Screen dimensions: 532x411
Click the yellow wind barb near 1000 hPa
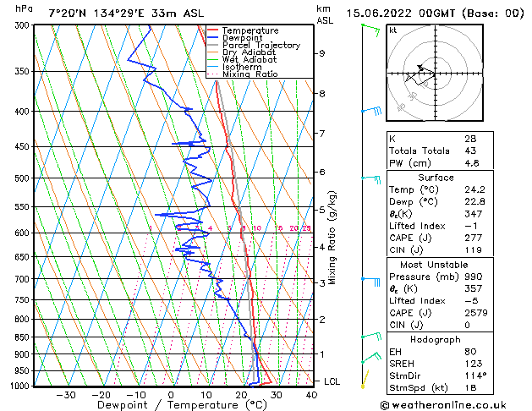point(365,379)
